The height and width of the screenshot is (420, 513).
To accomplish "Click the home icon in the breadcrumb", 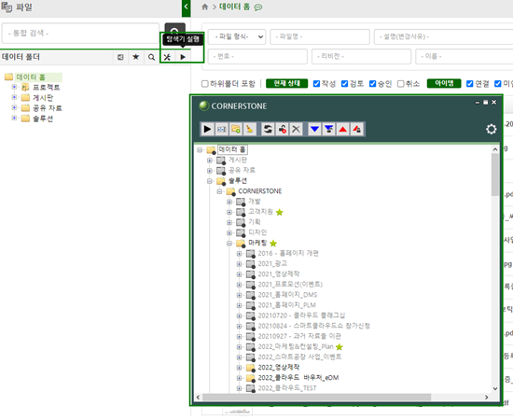I will click(x=205, y=7).
